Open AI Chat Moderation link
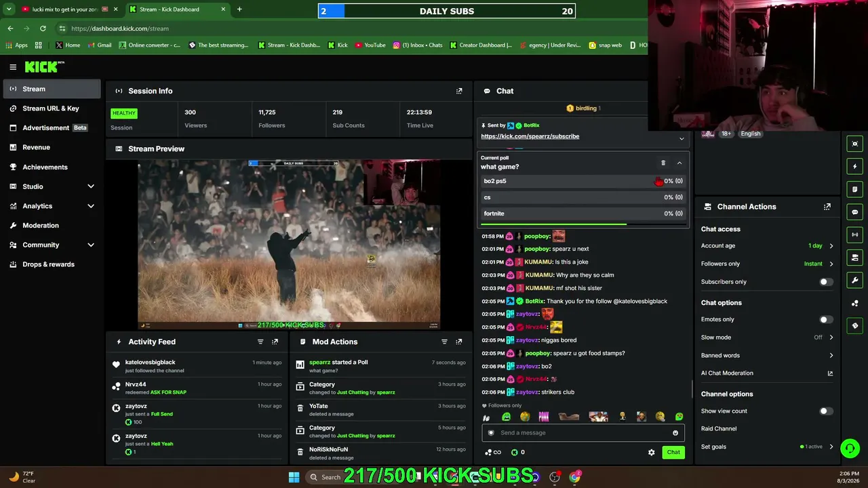The height and width of the screenshot is (488, 868). pyautogui.click(x=767, y=373)
